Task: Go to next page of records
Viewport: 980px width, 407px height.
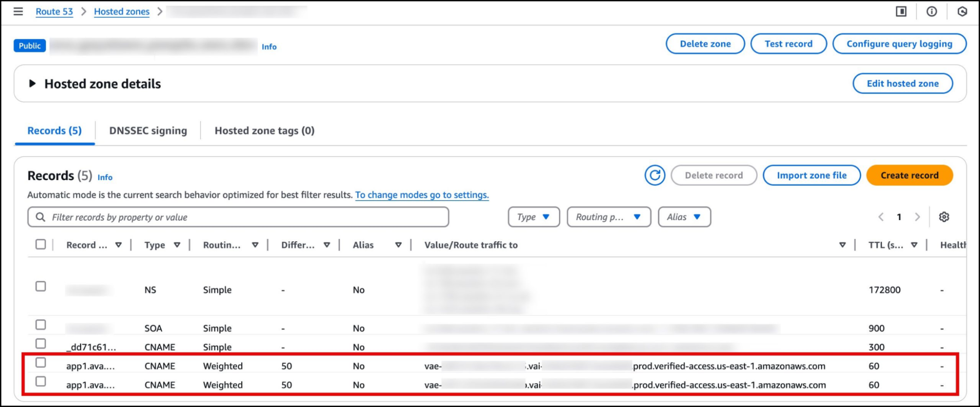Action: point(917,217)
